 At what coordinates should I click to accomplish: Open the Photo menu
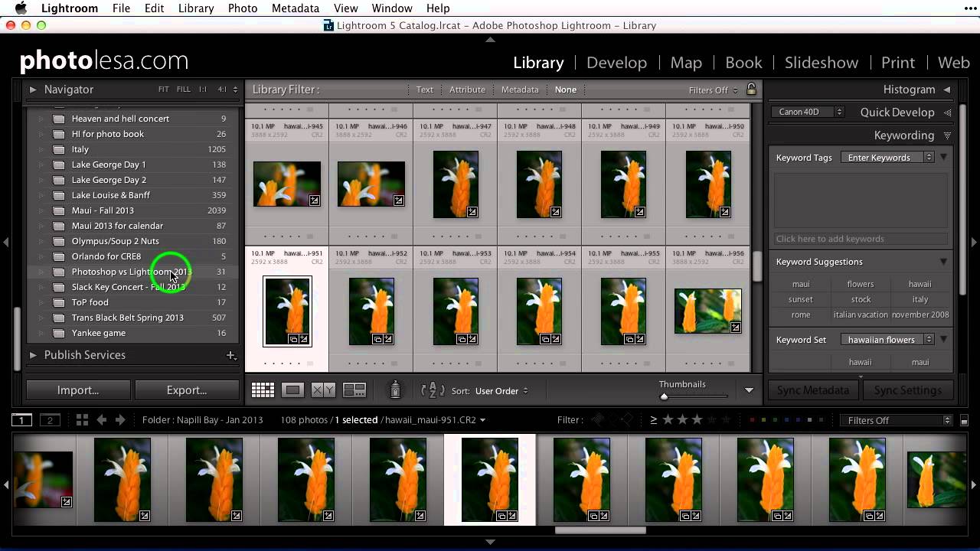pos(243,8)
